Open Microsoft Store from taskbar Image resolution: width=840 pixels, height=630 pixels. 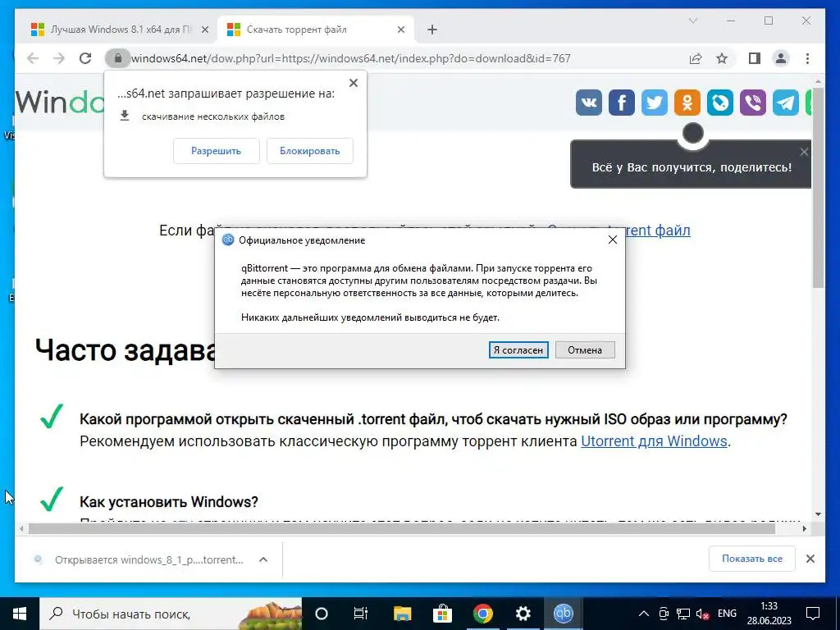(442, 614)
